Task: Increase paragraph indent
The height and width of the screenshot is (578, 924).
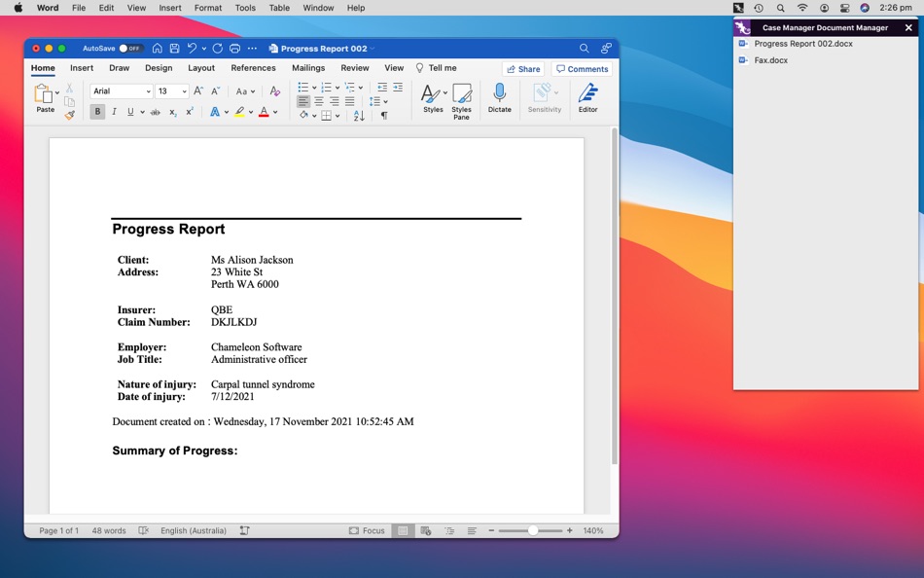Action: point(398,88)
